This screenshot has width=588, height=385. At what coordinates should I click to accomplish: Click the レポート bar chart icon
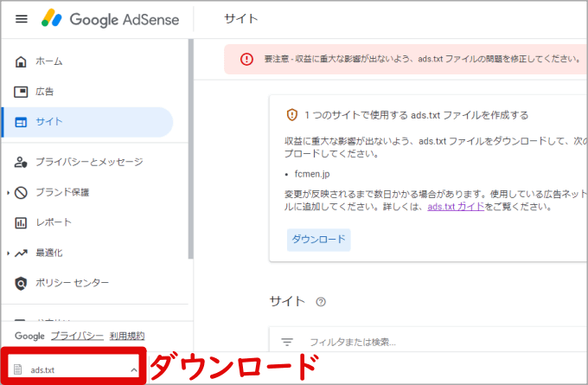(x=21, y=222)
